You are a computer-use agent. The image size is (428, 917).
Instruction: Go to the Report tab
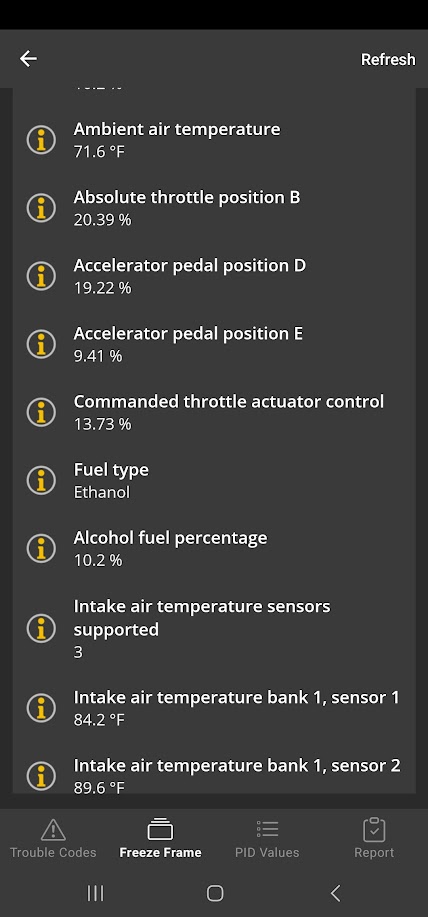tap(374, 839)
